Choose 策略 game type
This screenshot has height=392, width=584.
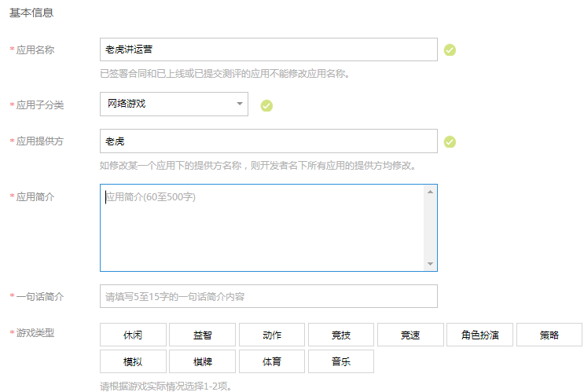(x=549, y=335)
